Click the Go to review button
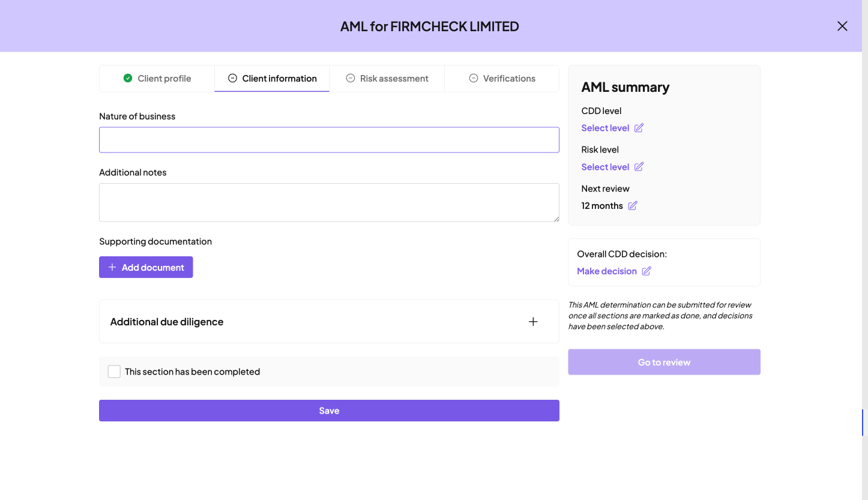868x500 pixels. 664,362
